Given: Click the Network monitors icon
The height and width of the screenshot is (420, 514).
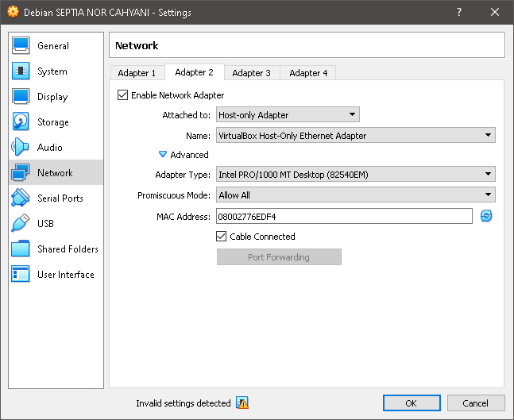Looking at the screenshot, I should [x=21, y=172].
